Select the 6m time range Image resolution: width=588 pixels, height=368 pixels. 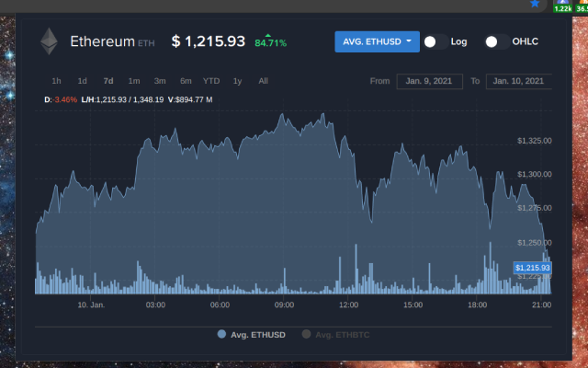(186, 81)
